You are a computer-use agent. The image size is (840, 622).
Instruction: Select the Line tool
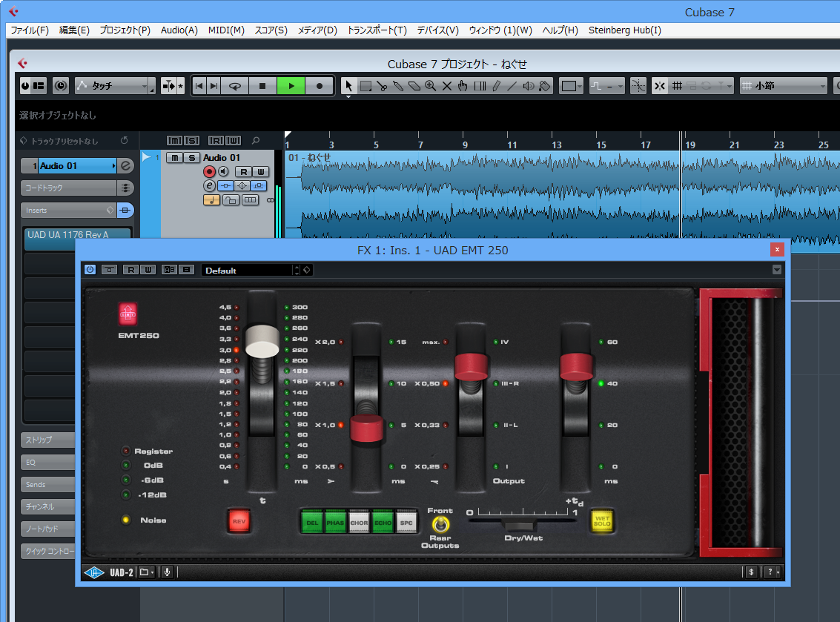click(x=512, y=86)
